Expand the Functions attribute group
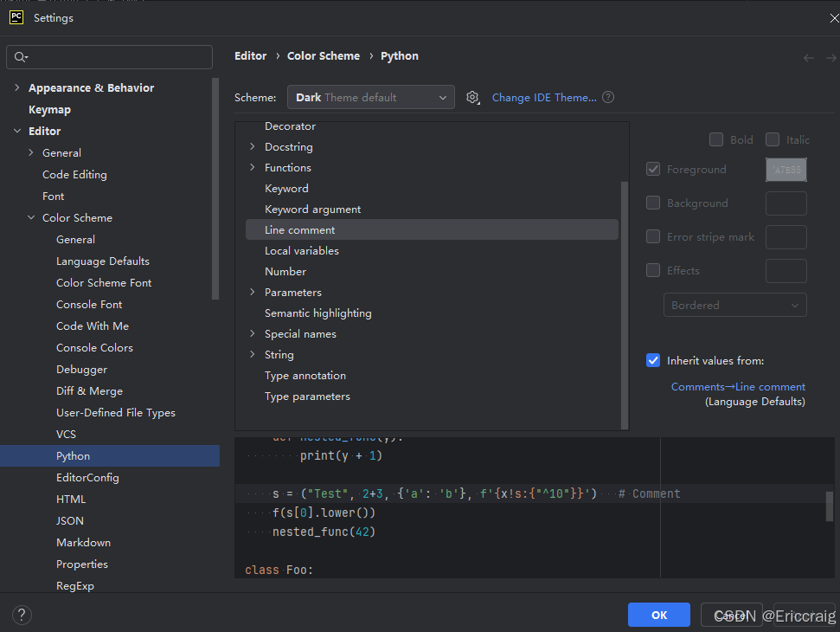This screenshot has height=632, width=840. [253, 167]
